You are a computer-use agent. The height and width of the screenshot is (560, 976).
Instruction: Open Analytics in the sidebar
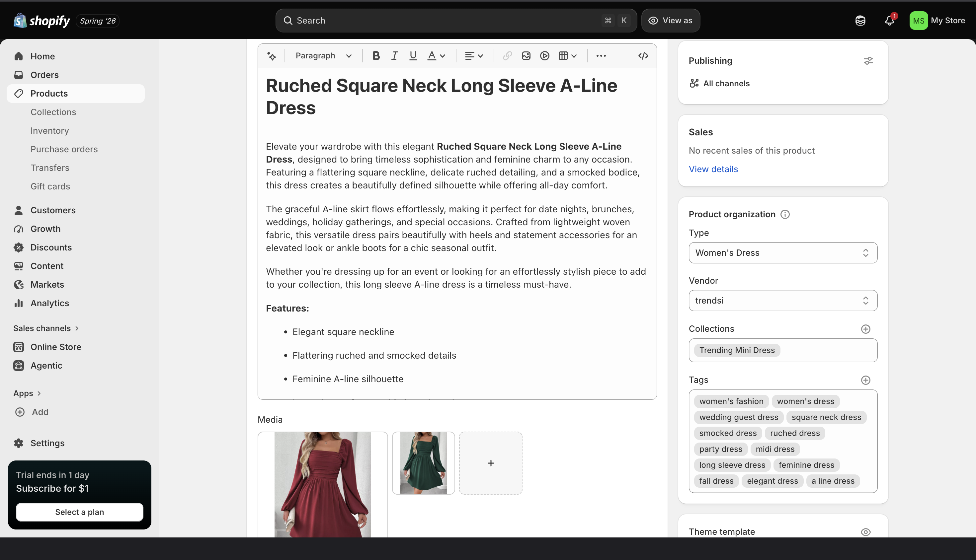[75, 303]
